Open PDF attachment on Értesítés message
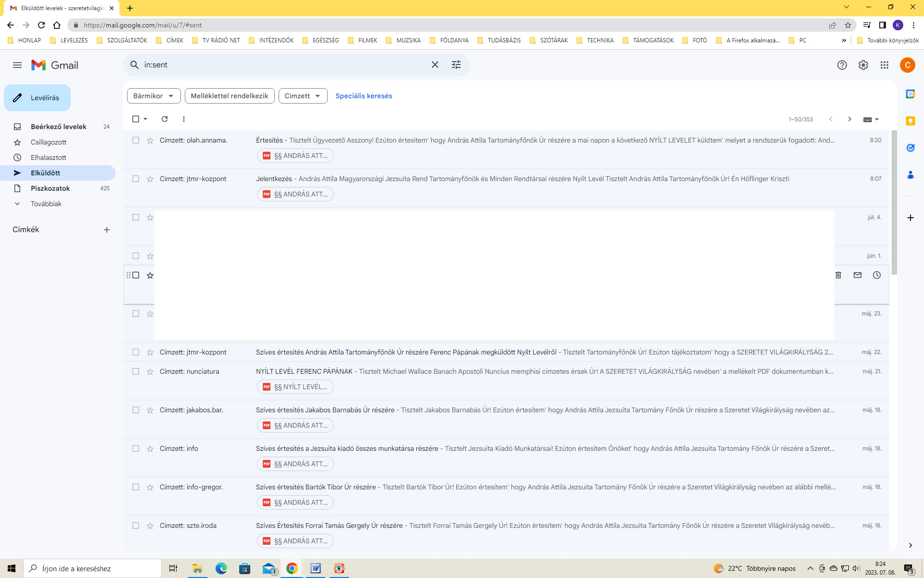 (x=295, y=156)
